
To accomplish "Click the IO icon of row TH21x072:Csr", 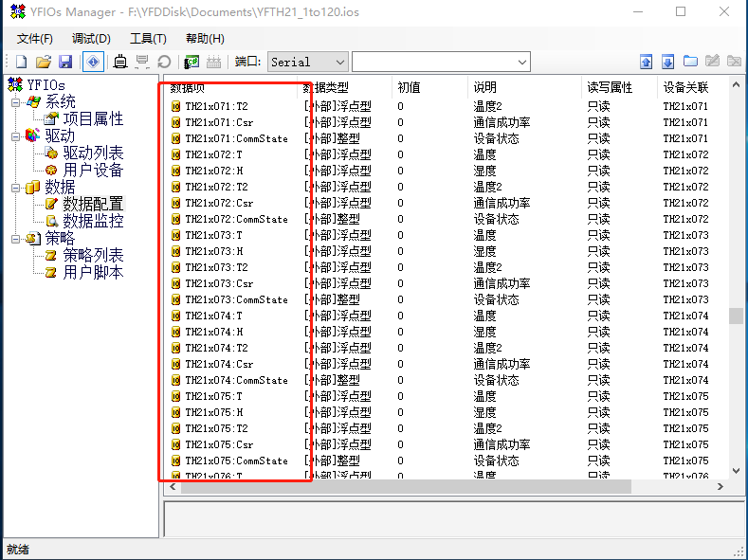I will point(175,203).
